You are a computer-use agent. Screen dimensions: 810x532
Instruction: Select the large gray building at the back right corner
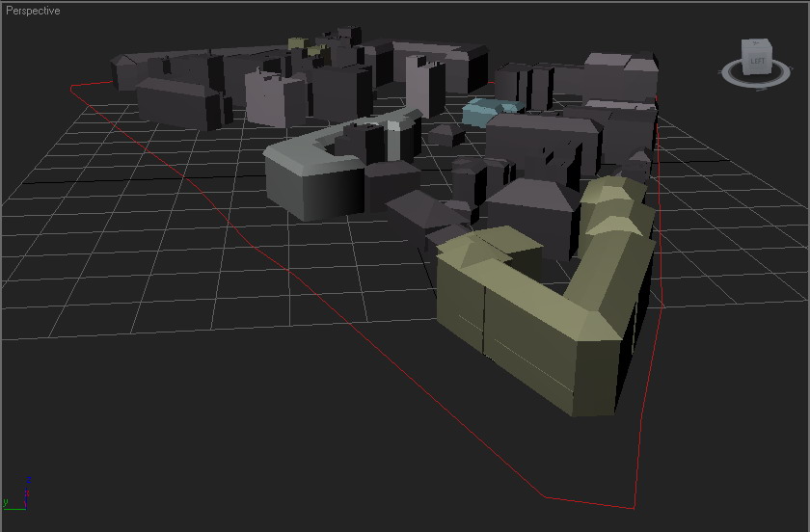(622, 75)
